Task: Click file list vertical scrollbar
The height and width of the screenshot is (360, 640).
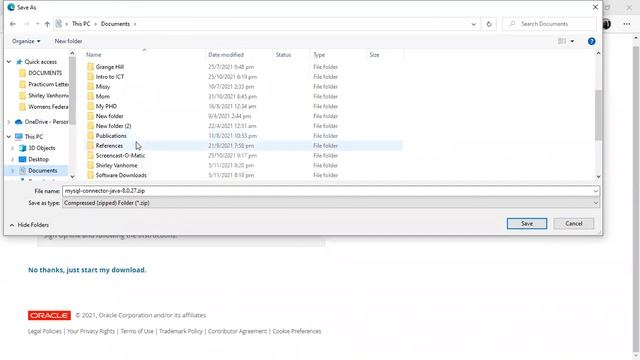Action: click(x=598, y=115)
